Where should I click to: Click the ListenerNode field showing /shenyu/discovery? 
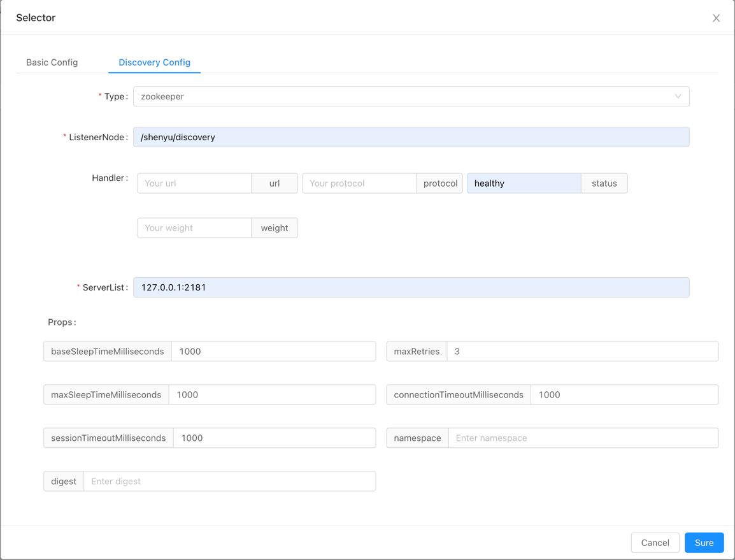pos(411,136)
